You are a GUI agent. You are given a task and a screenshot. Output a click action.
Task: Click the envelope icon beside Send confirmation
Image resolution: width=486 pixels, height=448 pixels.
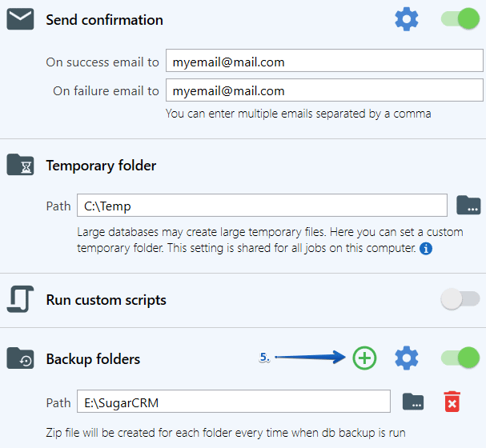20,19
